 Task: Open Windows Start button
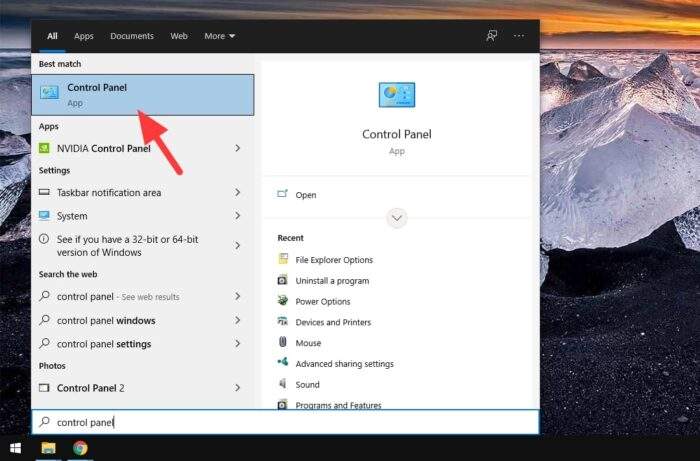click(16, 448)
